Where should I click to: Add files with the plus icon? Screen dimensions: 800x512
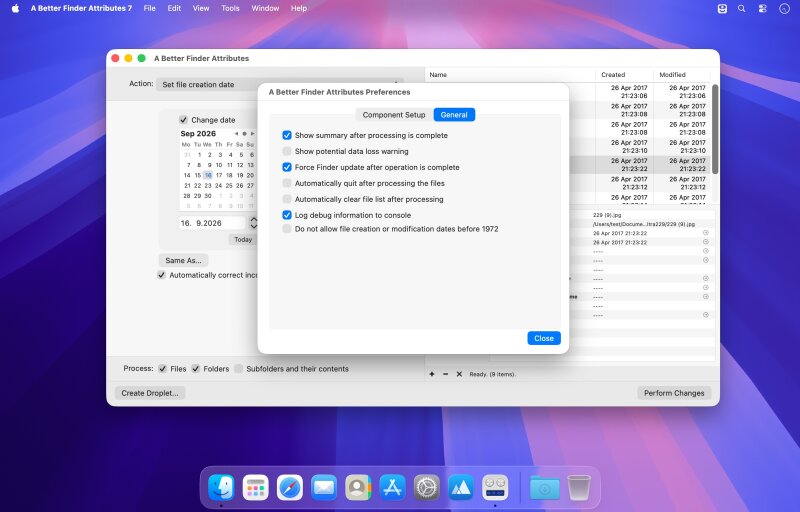[432, 374]
